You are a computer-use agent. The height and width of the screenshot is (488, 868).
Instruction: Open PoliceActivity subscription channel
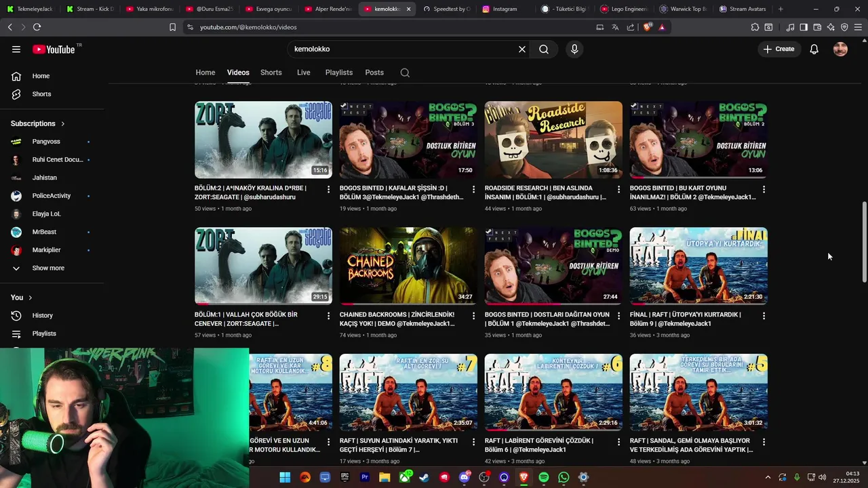pyautogui.click(x=52, y=196)
